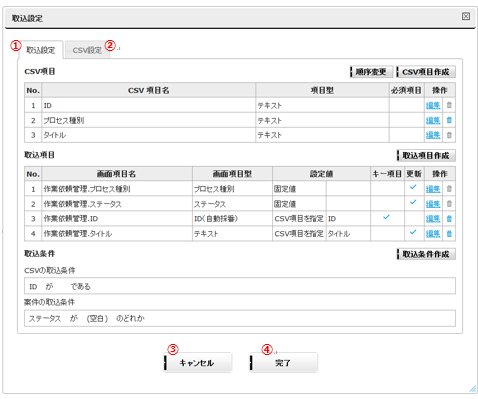Delete import item 作業依頼管理.タイトル

coord(449,234)
